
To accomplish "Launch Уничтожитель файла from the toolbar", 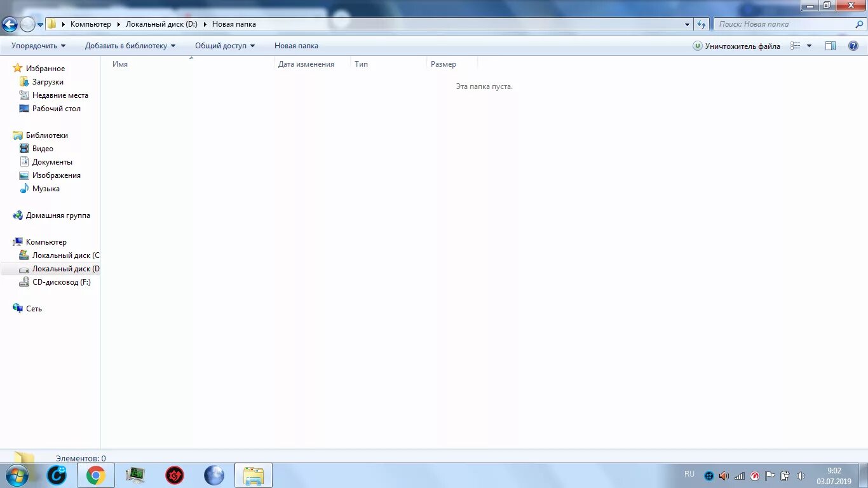I will (x=736, y=46).
